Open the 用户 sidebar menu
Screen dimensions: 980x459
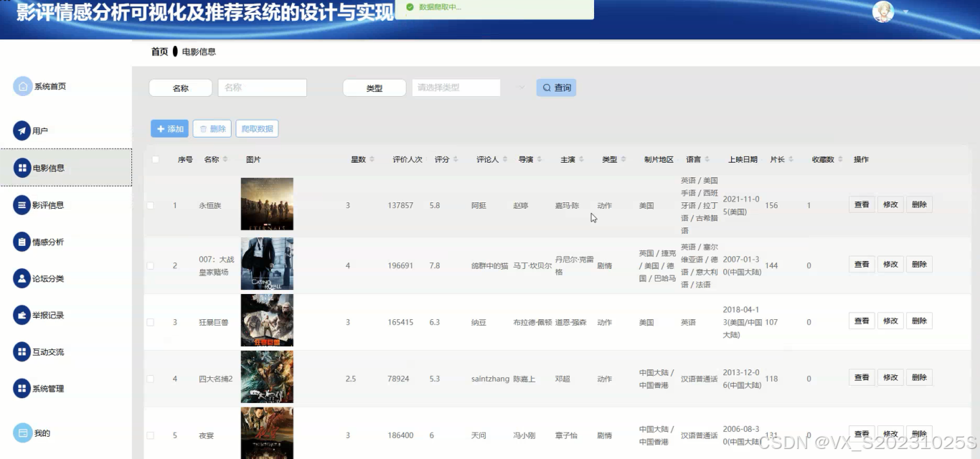click(40, 131)
